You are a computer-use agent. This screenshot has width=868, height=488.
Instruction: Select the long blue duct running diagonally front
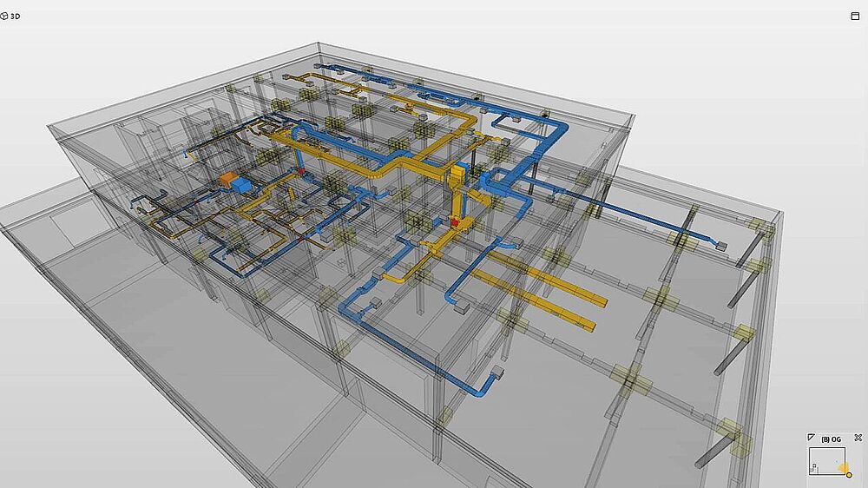point(408,347)
